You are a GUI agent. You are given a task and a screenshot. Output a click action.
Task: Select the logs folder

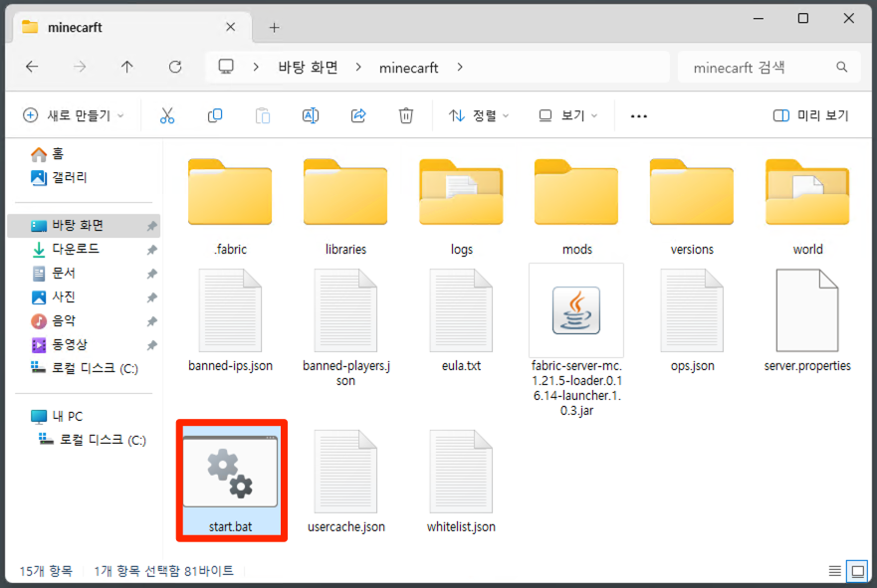tap(462, 207)
